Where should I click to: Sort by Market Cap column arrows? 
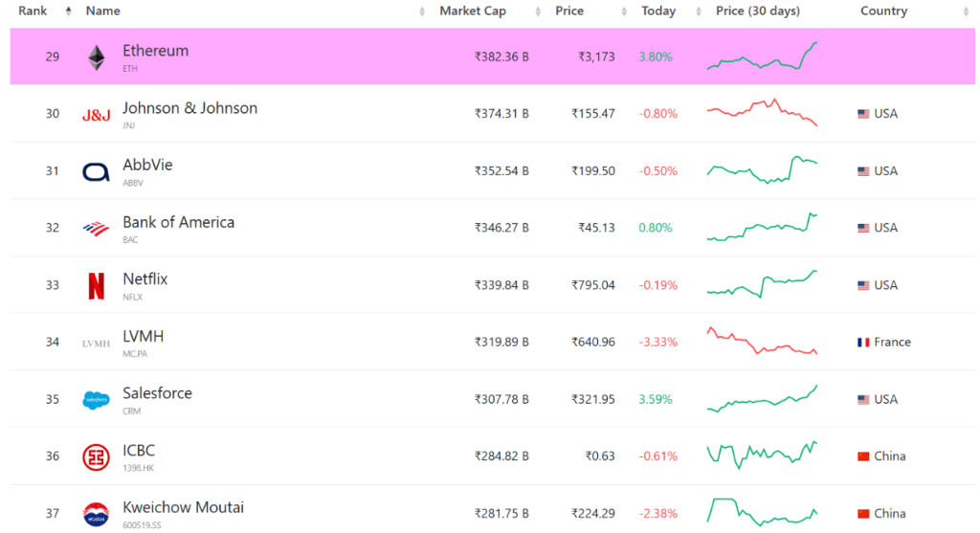pyautogui.click(x=538, y=11)
